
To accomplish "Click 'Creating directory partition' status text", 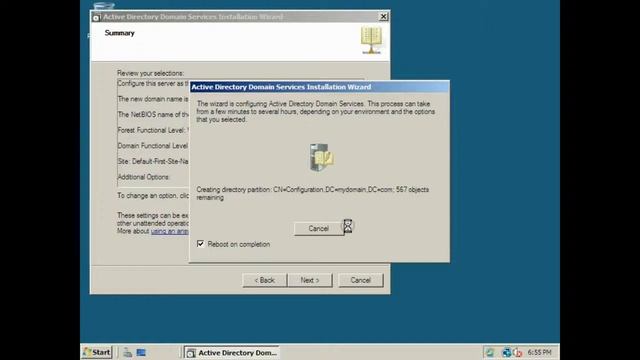I will [x=313, y=193].
